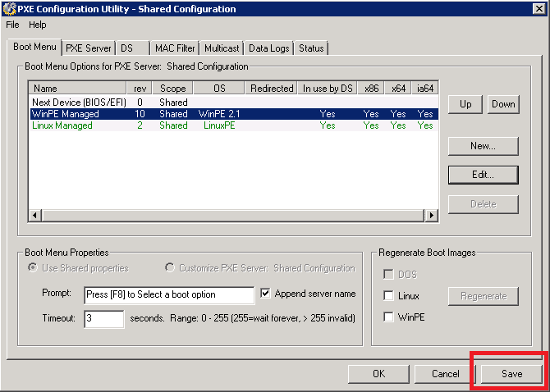The width and height of the screenshot is (550, 392).
Task: Move selected entry with Up button
Action: (x=465, y=104)
